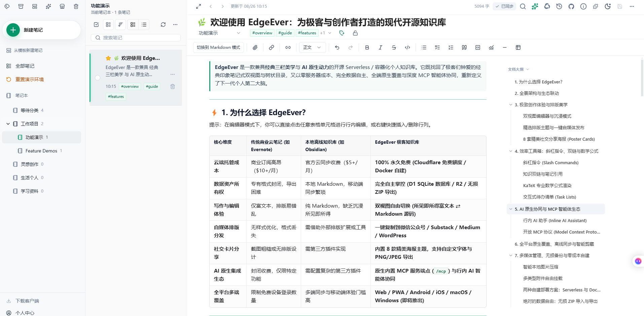Screen dimensions: 644x316
Task: Apply strikethrough formatting
Action: click(x=394, y=47)
